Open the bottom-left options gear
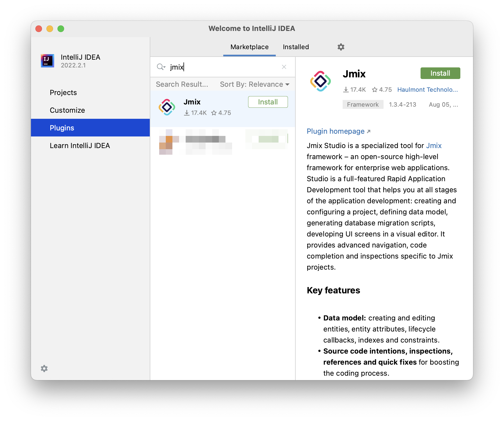Screen dimensions: 504x421 (44, 369)
